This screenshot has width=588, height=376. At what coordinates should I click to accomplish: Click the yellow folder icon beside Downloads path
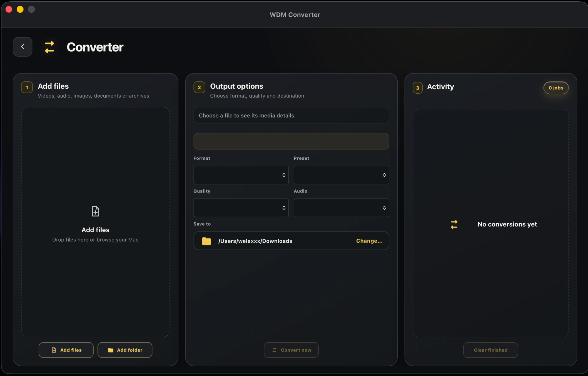click(206, 241)
